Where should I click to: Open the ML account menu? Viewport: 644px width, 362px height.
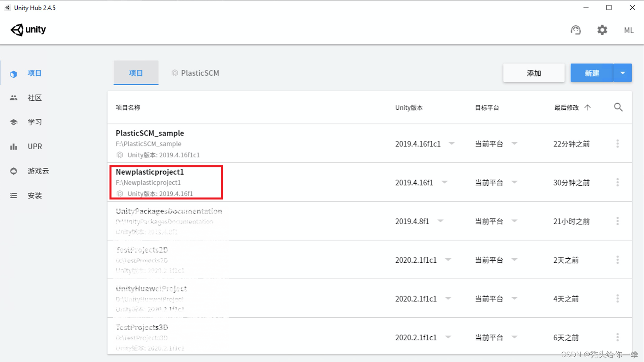629,30
